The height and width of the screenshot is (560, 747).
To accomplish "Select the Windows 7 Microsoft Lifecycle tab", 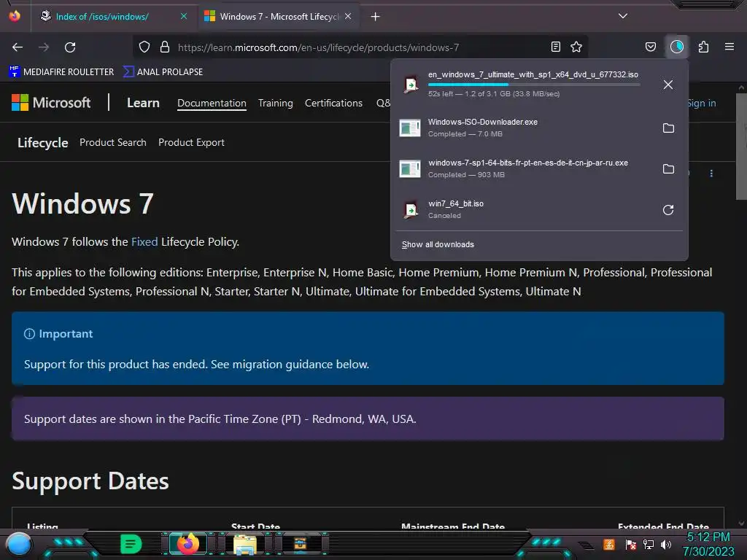I will [x=279, y=17].
